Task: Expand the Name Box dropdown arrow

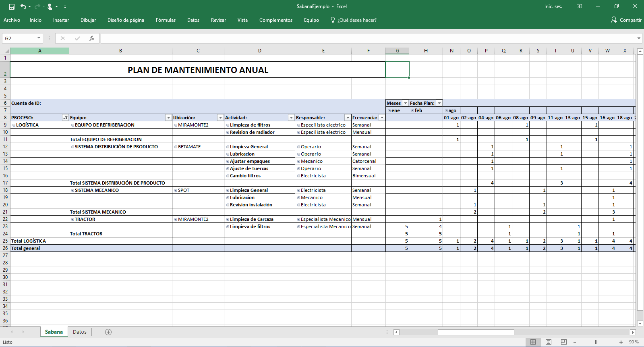Action: tap(39, 38)
